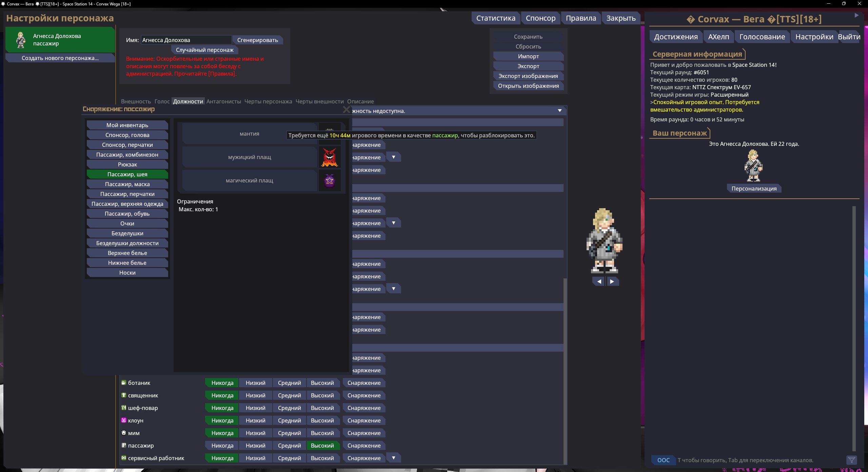The width and height of the screenshot is (868, 472).
Task: Rotate character preview left arrow
Action: (x=599, y=281)
